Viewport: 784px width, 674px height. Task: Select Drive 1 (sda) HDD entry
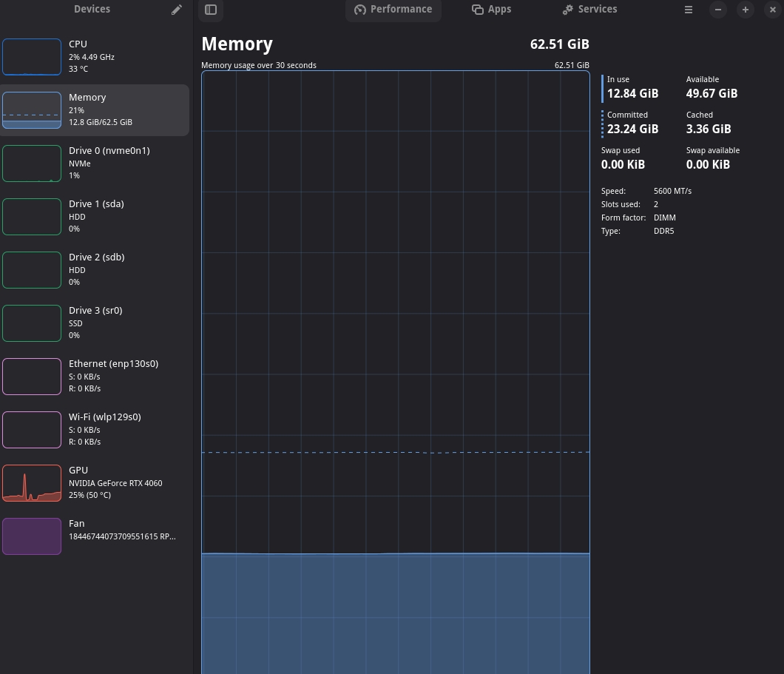[x=95, y=217]
